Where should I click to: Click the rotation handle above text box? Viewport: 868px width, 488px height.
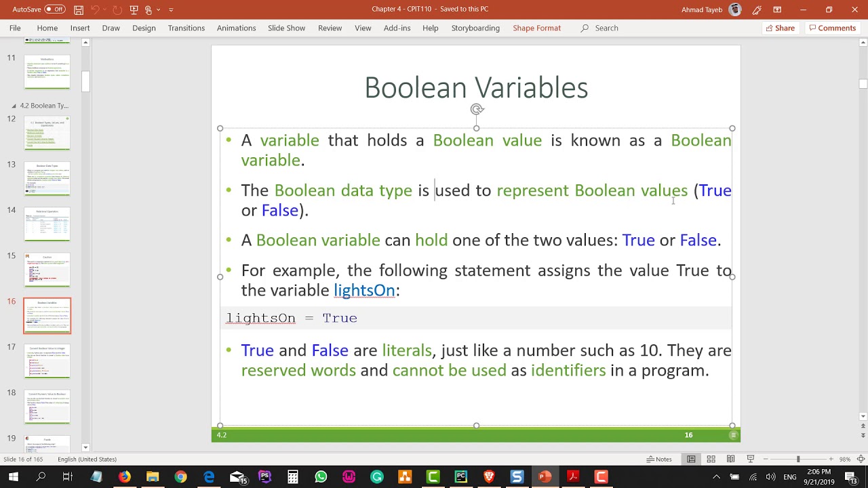click(x=477, y=109)
